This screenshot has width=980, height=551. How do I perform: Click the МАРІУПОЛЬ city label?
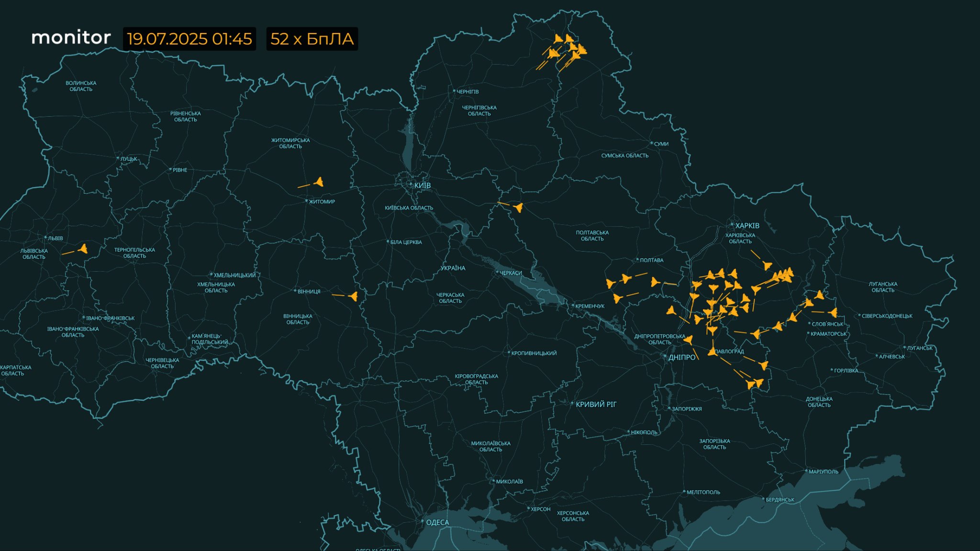click(x=823, y=472)
